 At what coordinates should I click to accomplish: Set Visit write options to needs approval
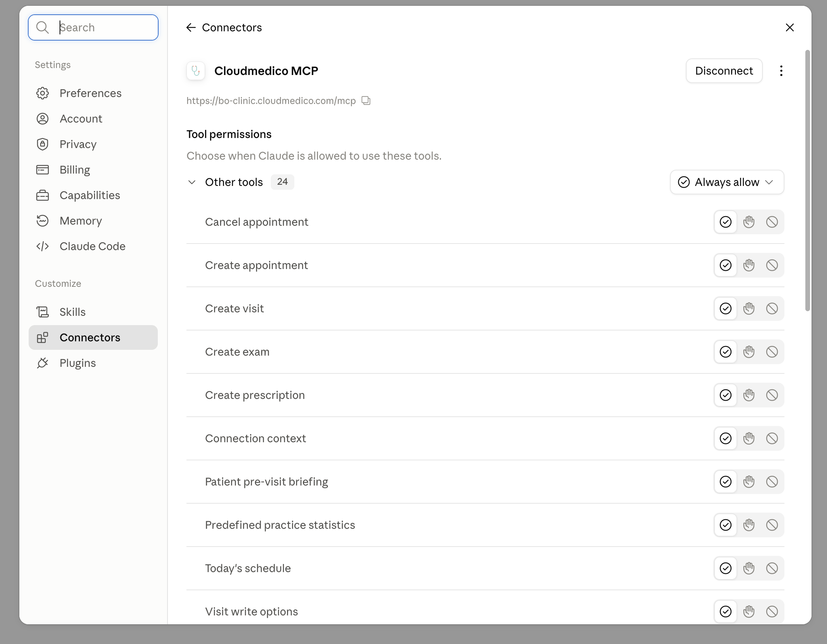tap(749, 612)
